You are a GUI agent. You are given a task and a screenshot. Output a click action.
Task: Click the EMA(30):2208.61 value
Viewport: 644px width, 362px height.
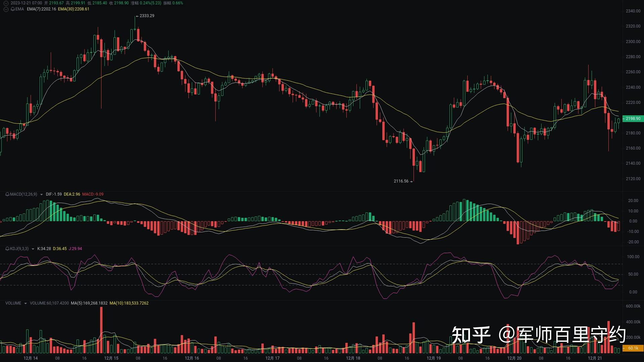[74, 9]
